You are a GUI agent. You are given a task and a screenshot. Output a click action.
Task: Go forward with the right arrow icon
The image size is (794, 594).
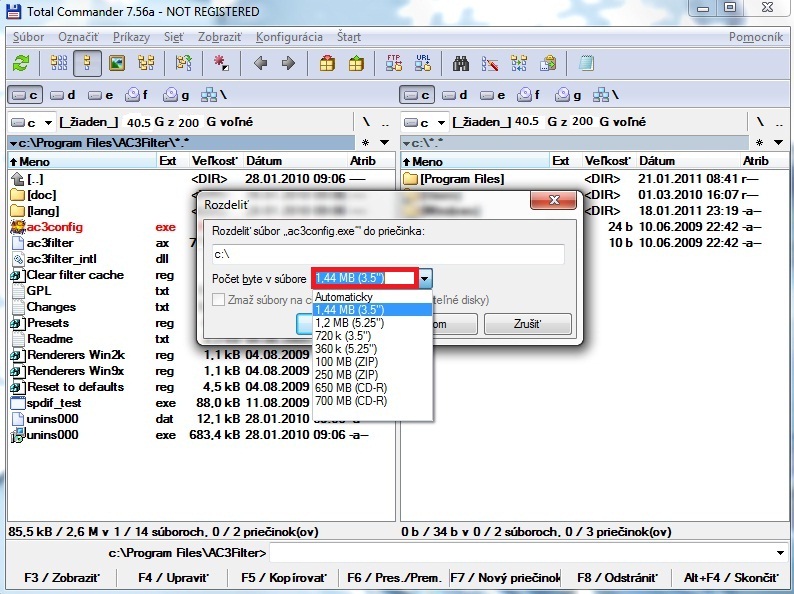pyautogui.click(x=289, y=63)
